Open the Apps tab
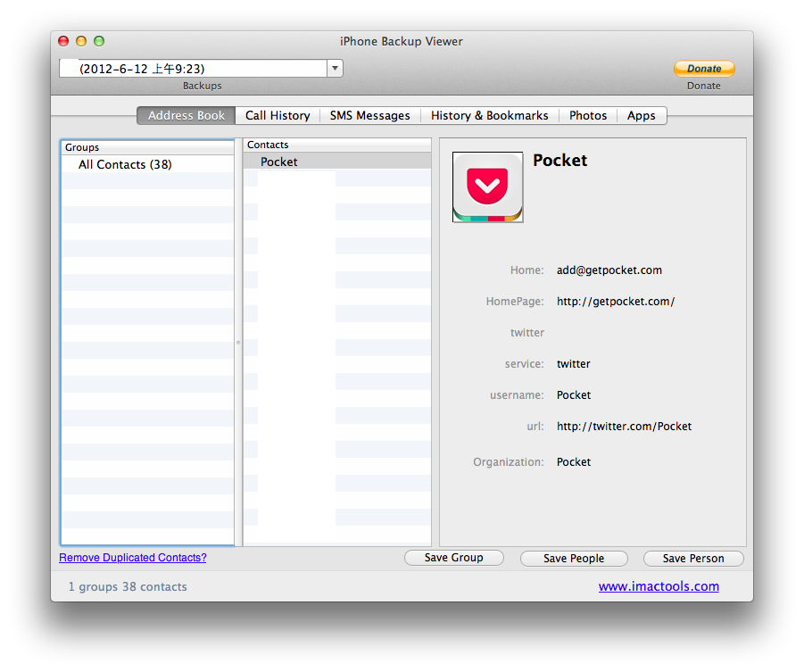Screen dimensions: 804x672 point(641,115)
